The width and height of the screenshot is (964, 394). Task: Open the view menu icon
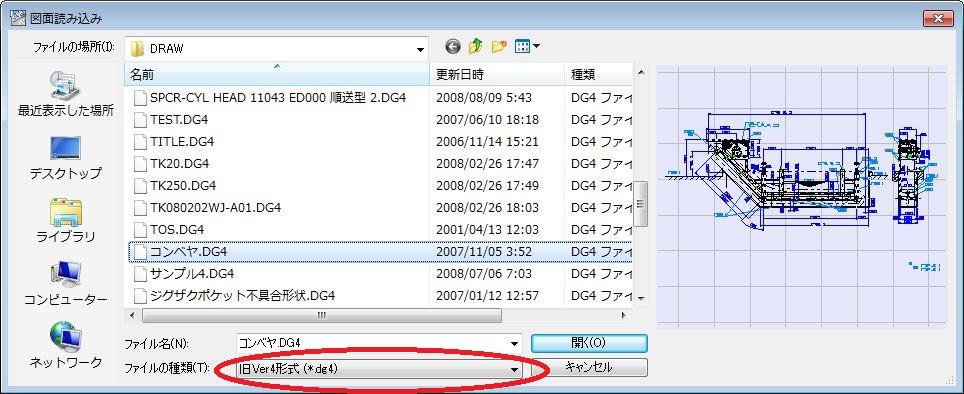527,47
